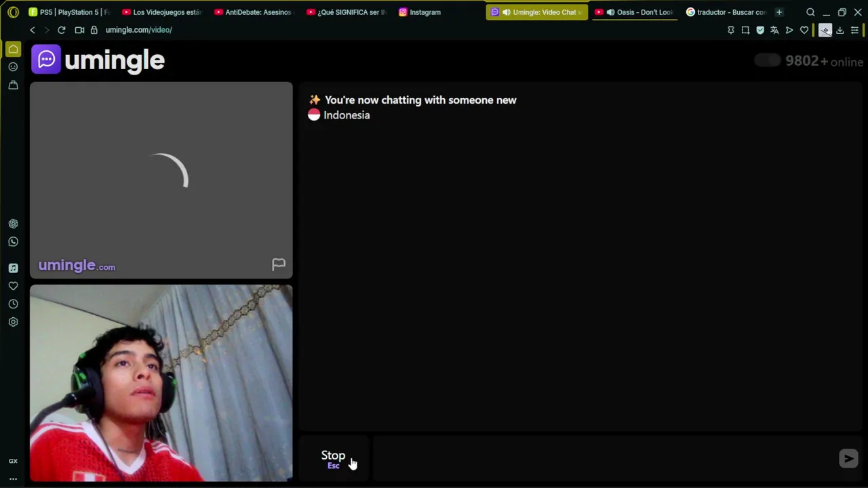
Task: Click the stranger's loading video panel
Action: [x=161, y=180]
